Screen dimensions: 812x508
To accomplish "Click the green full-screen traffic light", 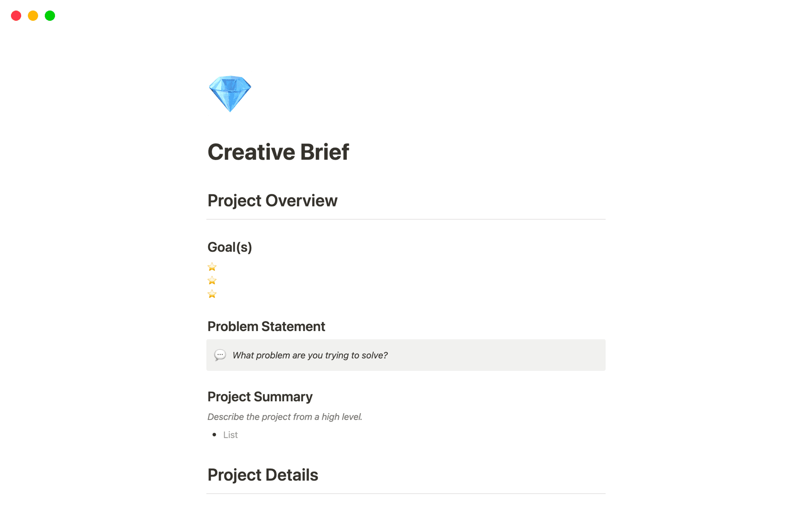I will coord(49,16).
